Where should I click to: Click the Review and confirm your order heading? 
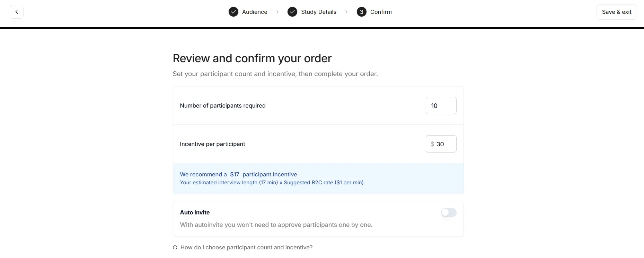point(252,58)
